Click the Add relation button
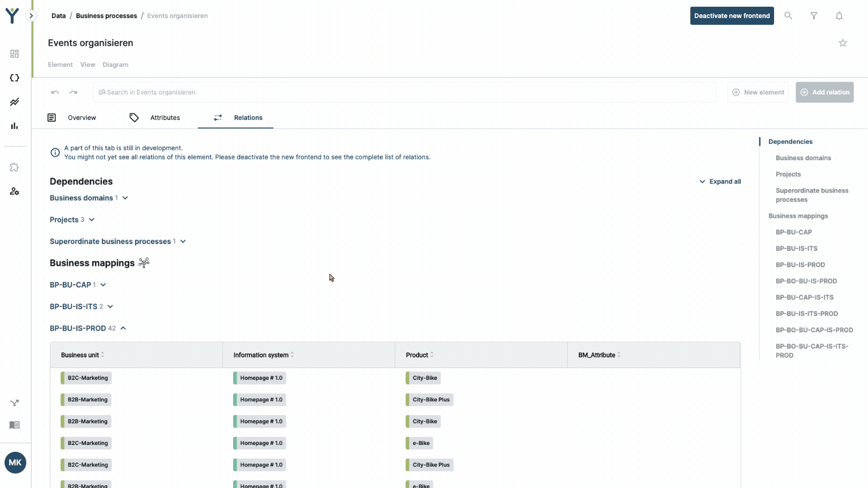The height and width of the screenshot is (488, 868). click(x=824, y=92)
